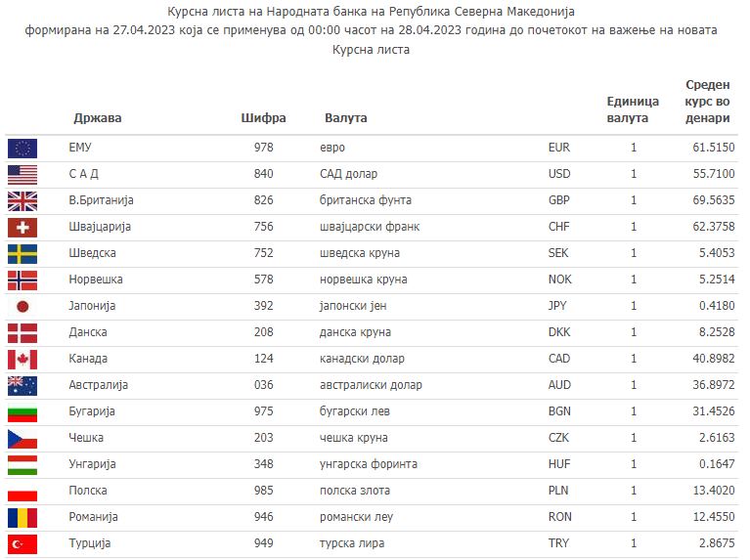Click the Валута column header
Viewport: 750px width, 560px height.
point(345,118)
